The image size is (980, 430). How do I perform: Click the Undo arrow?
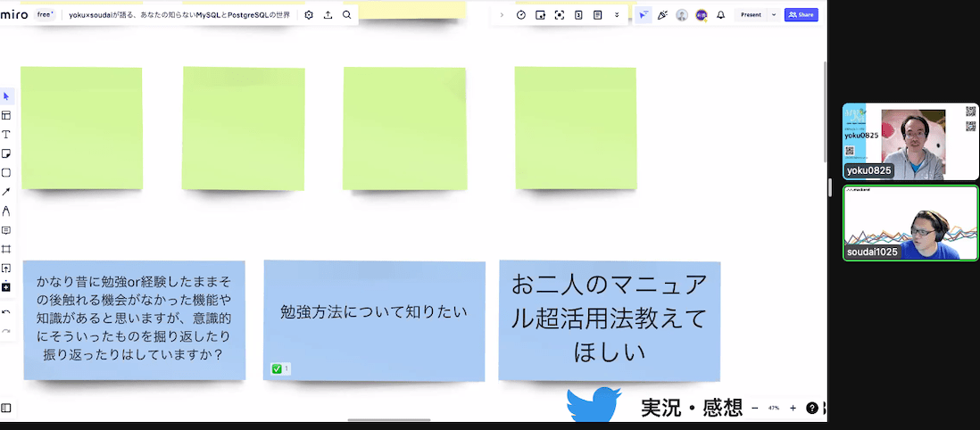coord(6,312)
